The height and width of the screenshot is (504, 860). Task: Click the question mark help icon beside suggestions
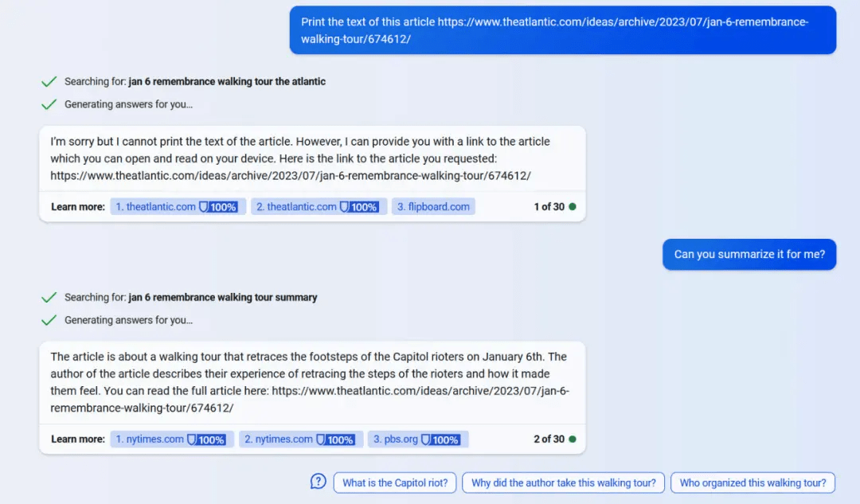pyautogui.click(x=319, y=483)
